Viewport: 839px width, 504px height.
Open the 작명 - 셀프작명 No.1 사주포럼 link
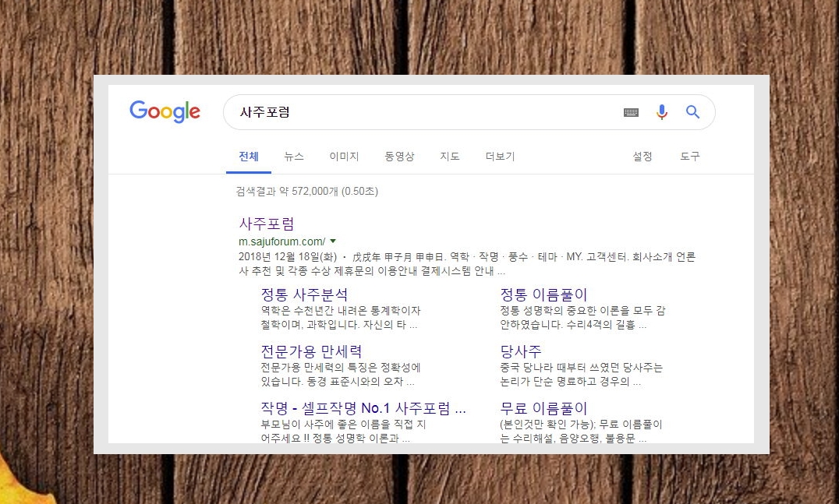coord(363,408)
